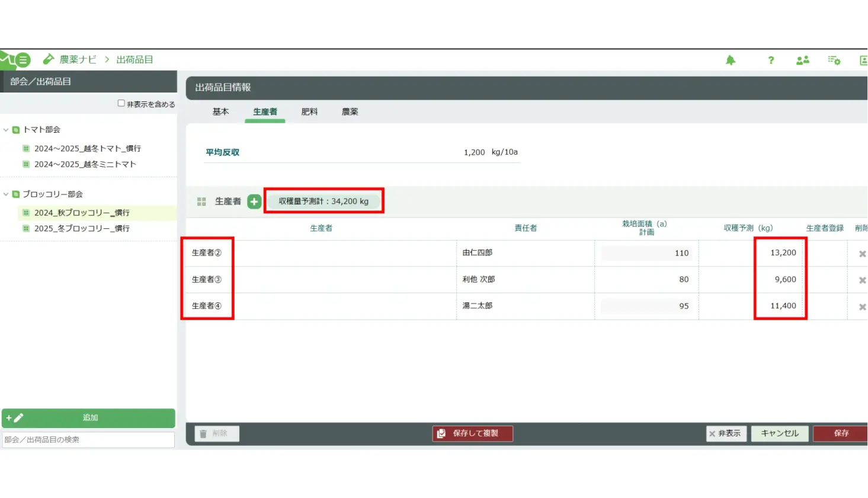Click the 部会／出荷品目の検索 search field

click(88, 439)
